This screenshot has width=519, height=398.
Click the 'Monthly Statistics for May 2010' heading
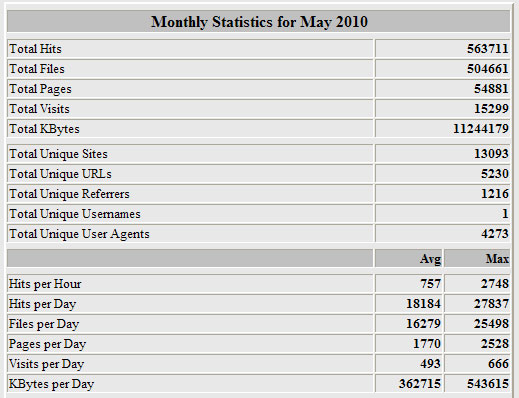(x=259, y=22)
